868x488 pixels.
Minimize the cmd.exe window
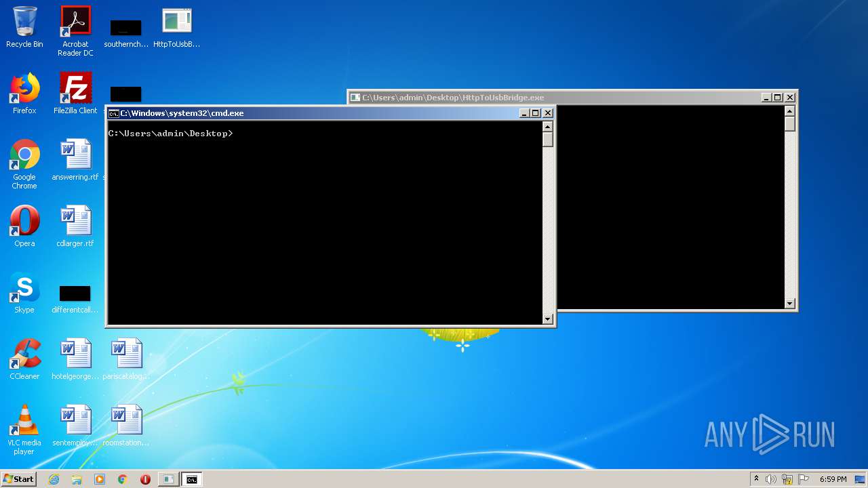tap(524, 113)
